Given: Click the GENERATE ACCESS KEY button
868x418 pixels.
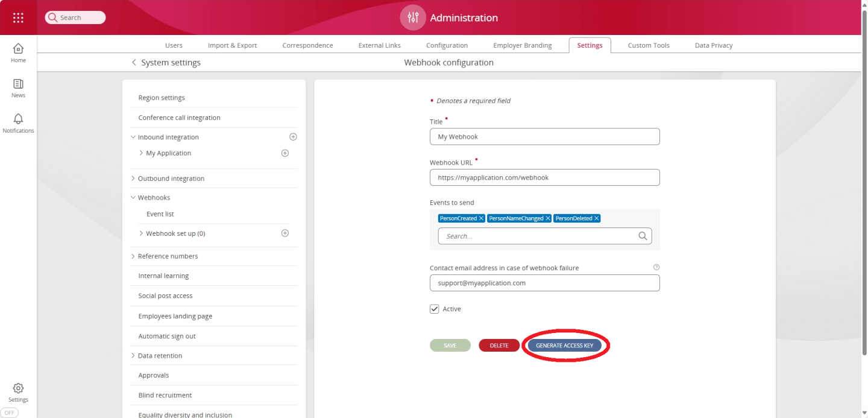Looking at the screenshot, I should (x=565, y=344).
